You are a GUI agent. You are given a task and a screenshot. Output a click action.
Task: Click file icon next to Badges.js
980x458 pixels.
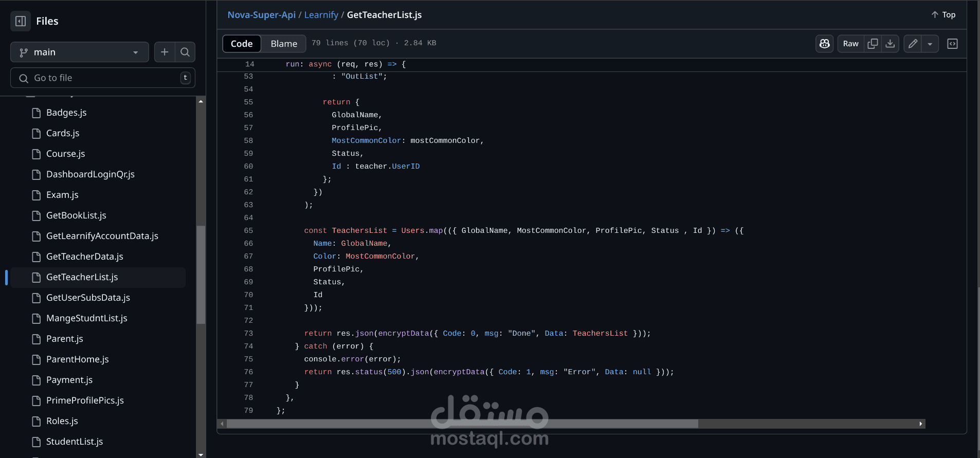point(36,113)
